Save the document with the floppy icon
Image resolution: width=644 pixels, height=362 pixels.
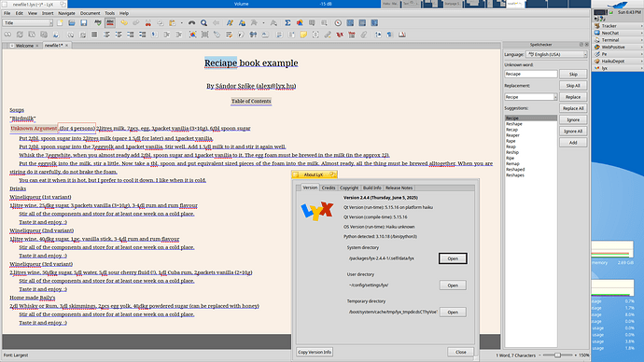click(x=84, y=23)
